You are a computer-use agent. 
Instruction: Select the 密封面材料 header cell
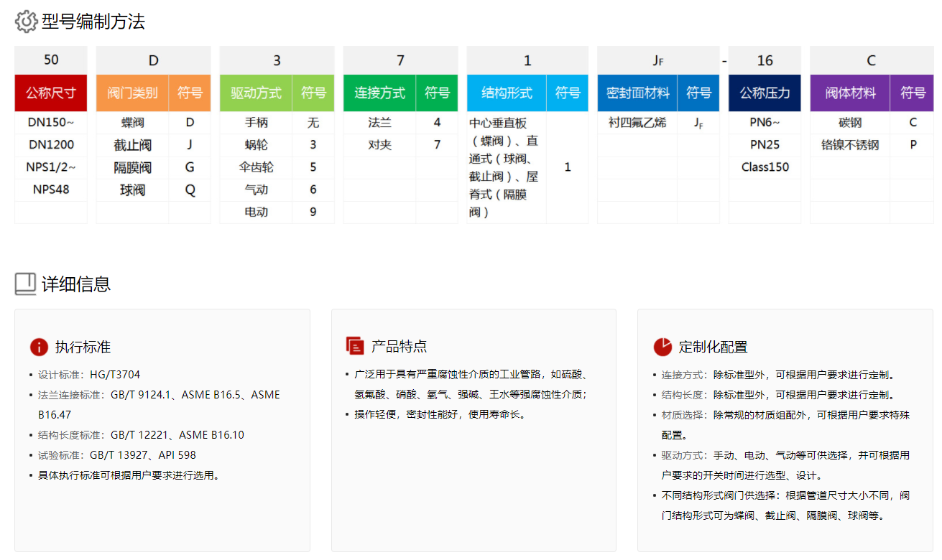pos(637,93)
